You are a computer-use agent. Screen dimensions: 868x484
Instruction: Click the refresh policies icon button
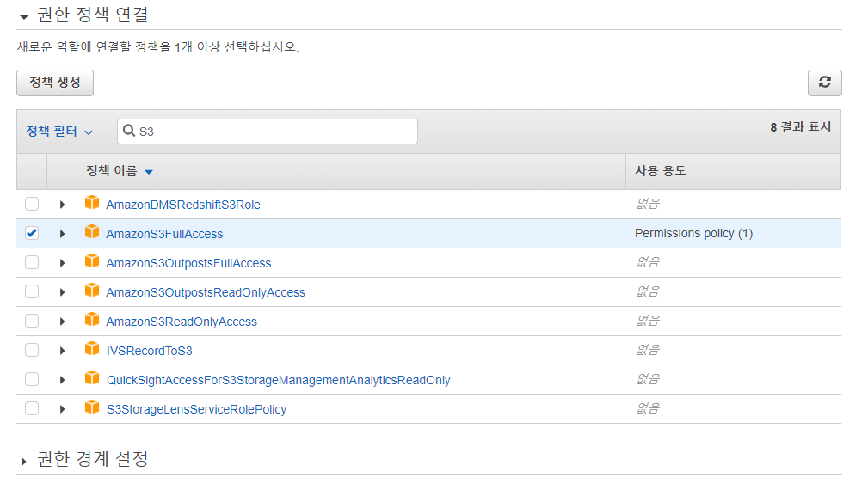point(824,83)
